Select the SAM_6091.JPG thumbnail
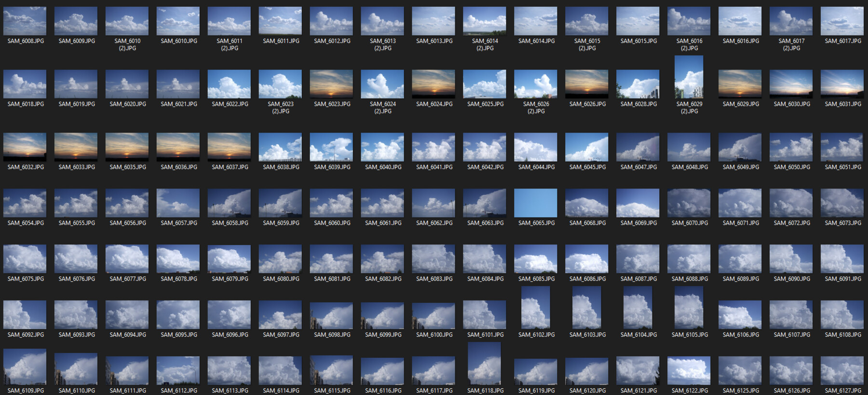Viewport: 868px width, 395px height. coord(843,259)
